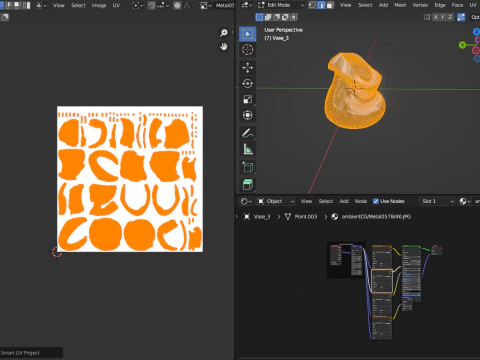
Task: Click the vase mesh in 3D viewport
Action: [x=354, y=92]
